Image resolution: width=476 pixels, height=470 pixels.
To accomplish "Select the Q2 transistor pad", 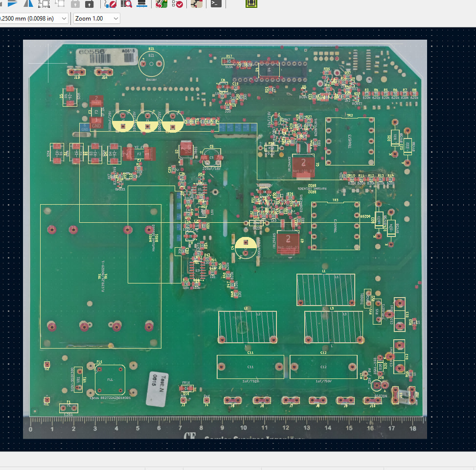I will click(288, 241).
